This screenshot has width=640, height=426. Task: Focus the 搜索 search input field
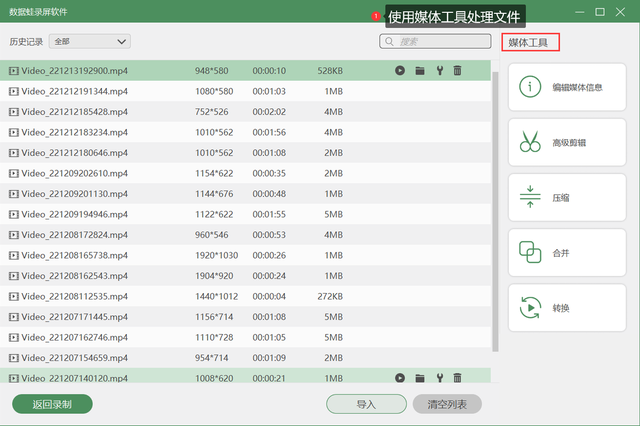[x=435, y=41]
